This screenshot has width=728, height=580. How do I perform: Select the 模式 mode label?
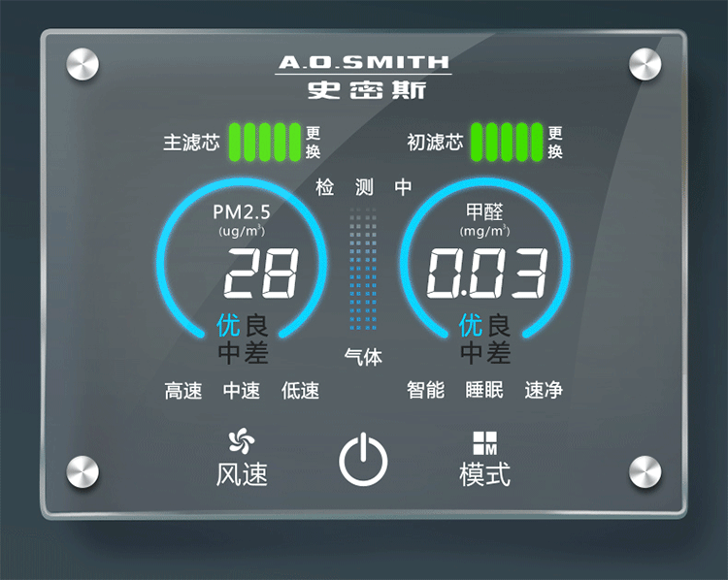pyautogui.click(x=484, y=474)
